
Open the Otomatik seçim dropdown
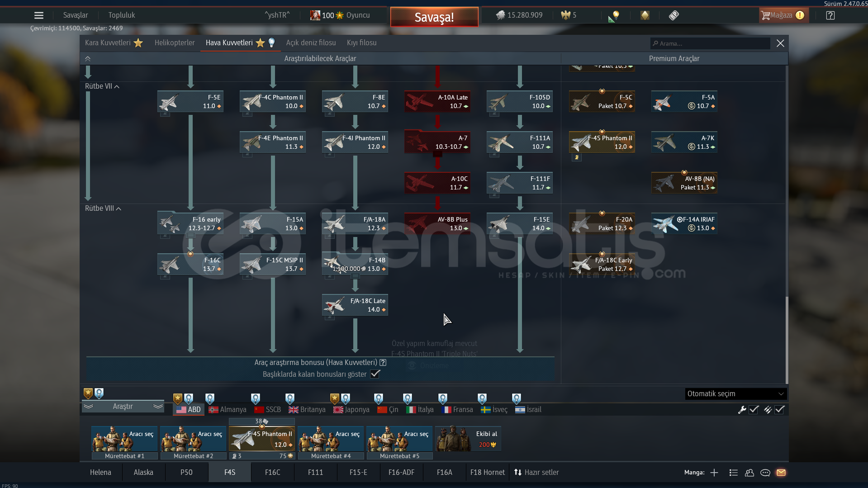tap(736, 394)
